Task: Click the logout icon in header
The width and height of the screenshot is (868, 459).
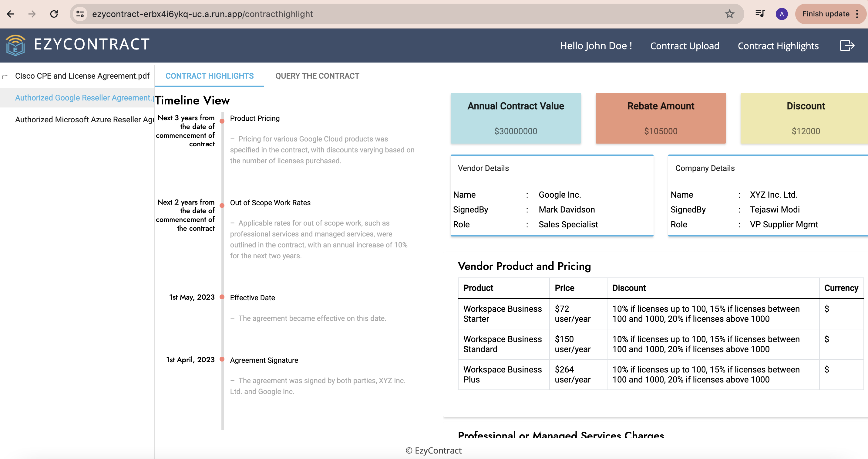Action: pos(847,46)
